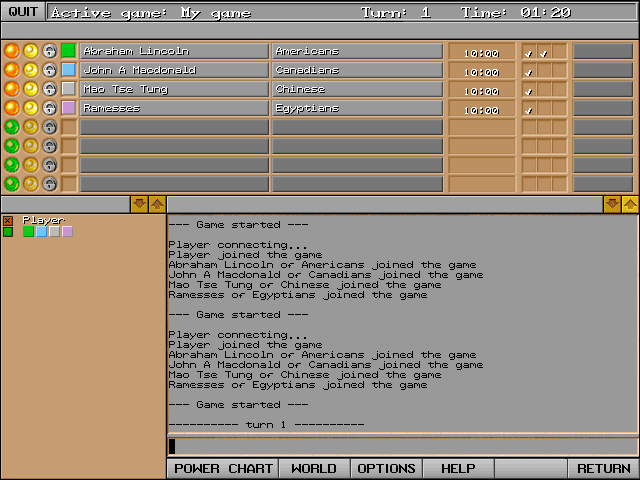
Task: Toggle the second checkmark box for Abraham Lincoln
Action: pyautogui.click(x=544, y=51)
